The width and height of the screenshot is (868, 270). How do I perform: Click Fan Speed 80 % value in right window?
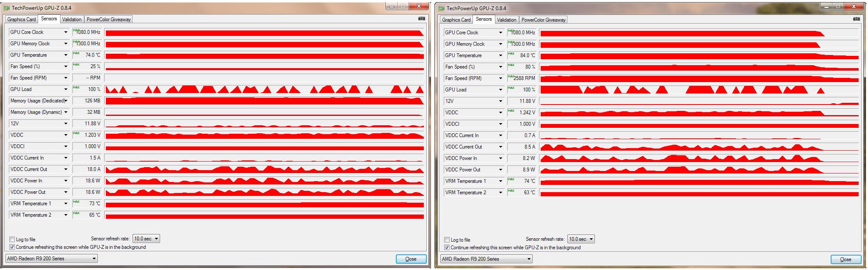(522, 67)
